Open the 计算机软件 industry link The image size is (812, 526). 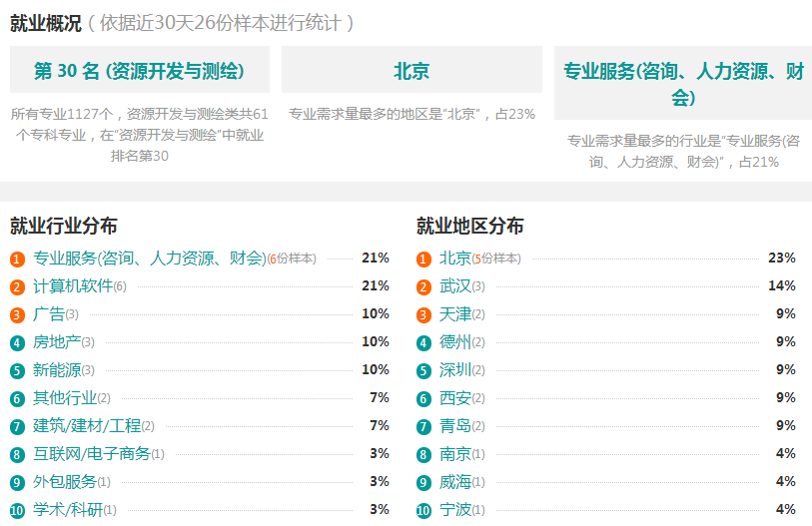click(73, 285)
